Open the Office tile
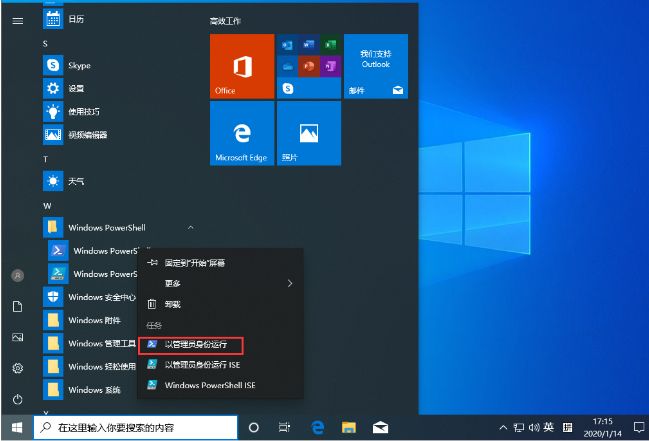 click(x=242, y=66)
